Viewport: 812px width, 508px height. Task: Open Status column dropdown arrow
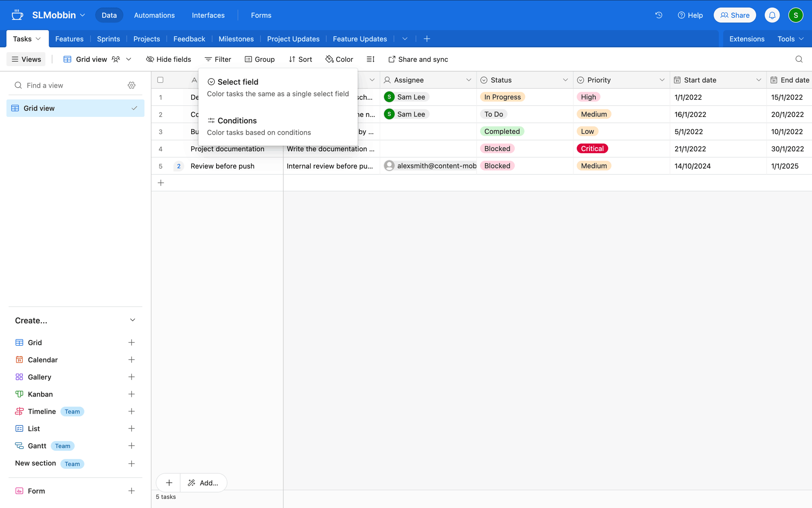(565, 80)
